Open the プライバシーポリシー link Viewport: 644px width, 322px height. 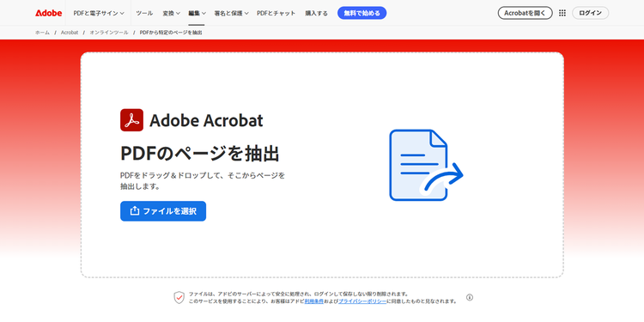pyautogui.click(x=362, y=301)
